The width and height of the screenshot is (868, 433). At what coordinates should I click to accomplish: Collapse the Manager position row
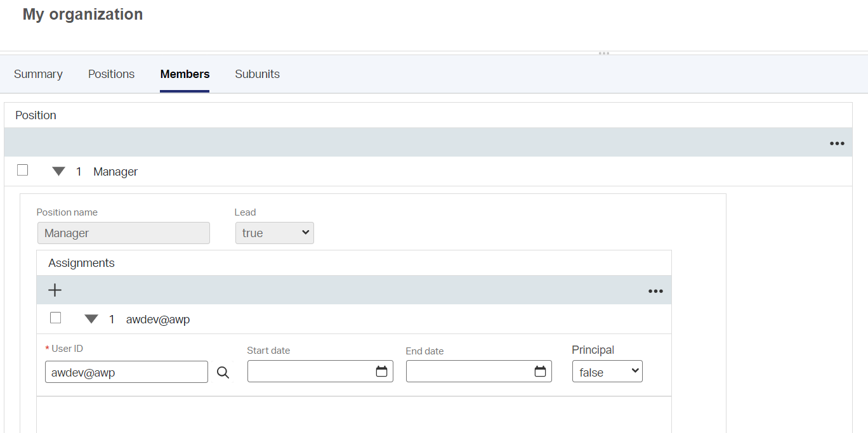(x=58, y=171)
